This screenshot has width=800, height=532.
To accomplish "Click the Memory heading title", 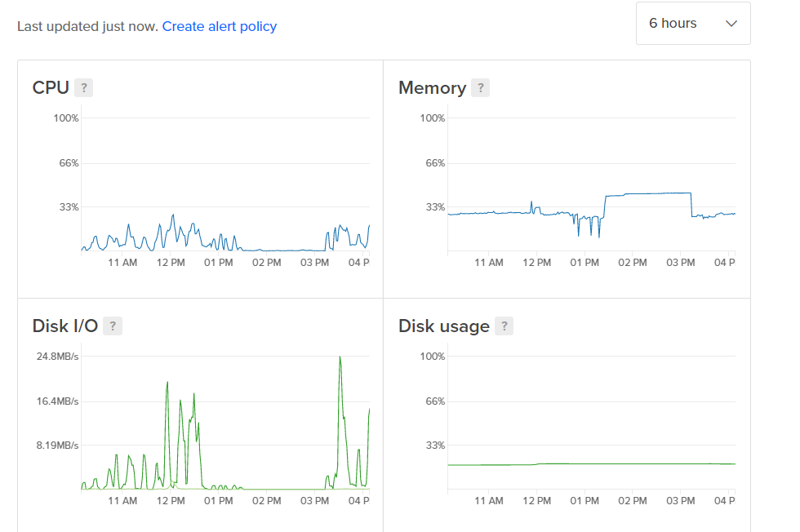I will (x=432, y=88).
